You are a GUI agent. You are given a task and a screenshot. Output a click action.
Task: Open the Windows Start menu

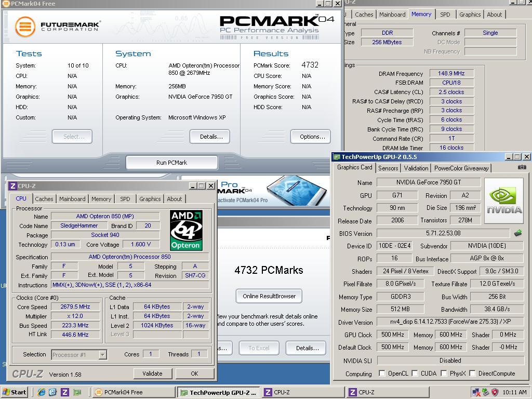(14, 392)
